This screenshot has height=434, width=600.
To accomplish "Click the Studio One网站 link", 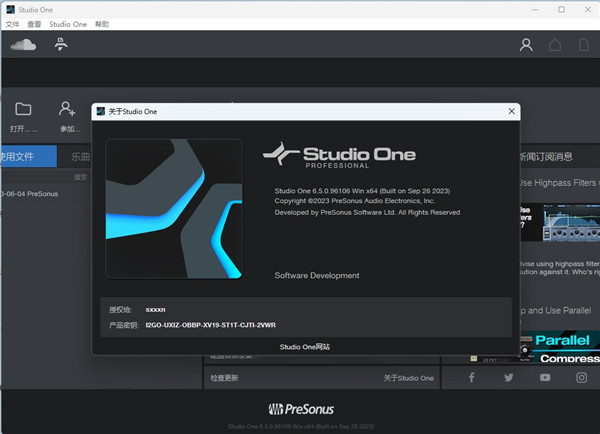I will click(x=305, y=347).
